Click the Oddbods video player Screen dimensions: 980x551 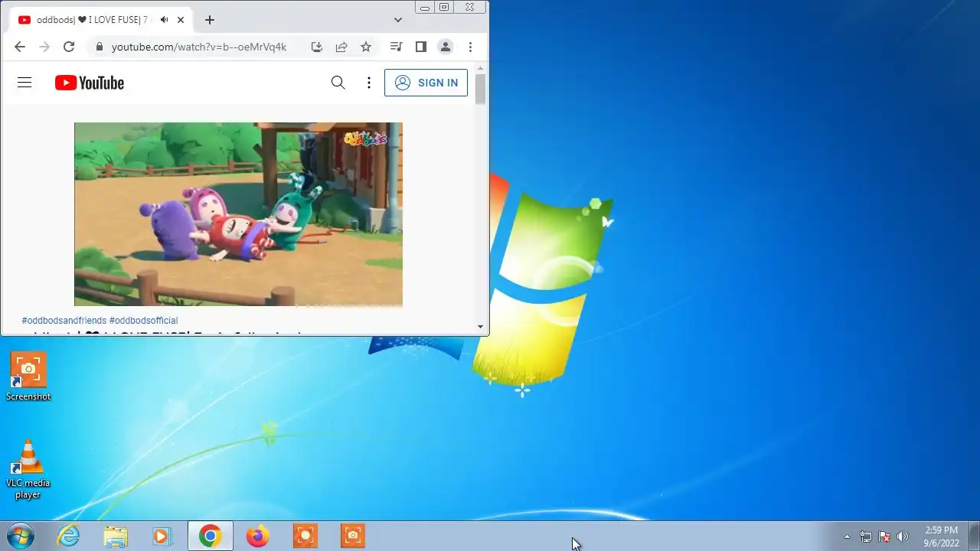coord(238,214)
